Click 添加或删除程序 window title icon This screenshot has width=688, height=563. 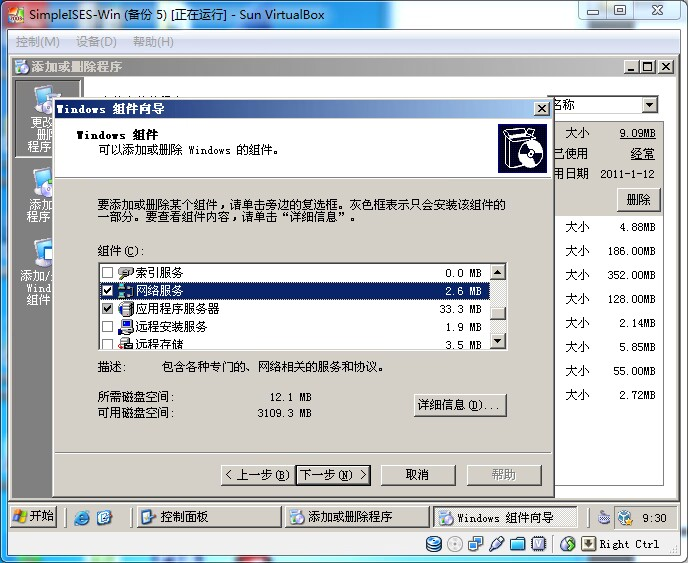click(x=21, y=67)
